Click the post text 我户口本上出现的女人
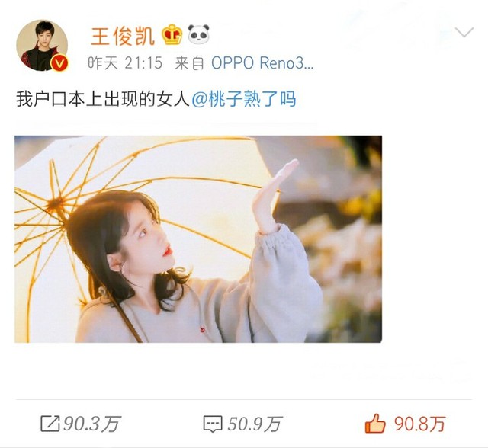 tap(103, 99)
